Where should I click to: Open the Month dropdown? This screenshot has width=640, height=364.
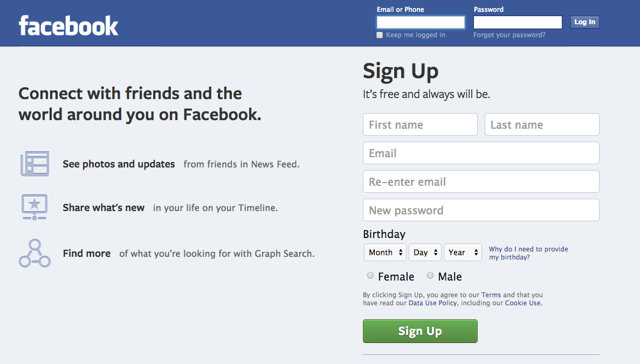tap(386, 253)
